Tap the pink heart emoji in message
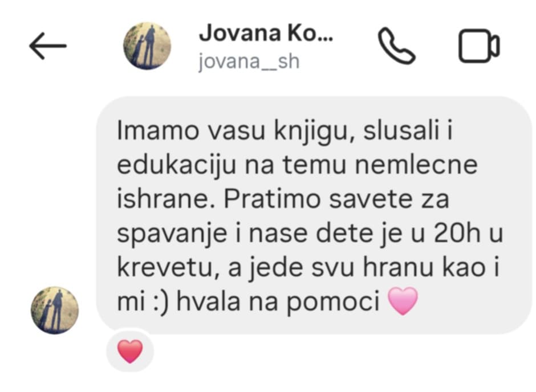The image size is (536, 392). coord(403,301)
